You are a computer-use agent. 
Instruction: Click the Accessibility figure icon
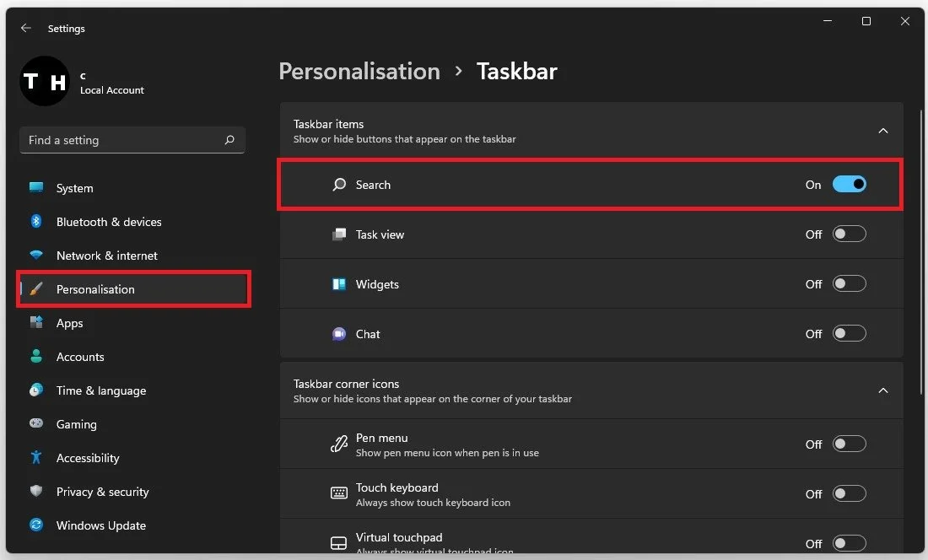[36, 457]
